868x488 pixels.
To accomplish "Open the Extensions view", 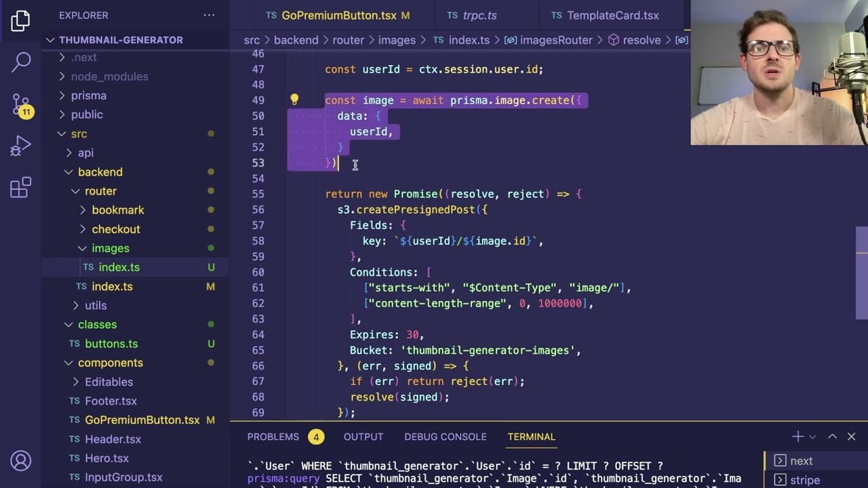I will 20,187.
